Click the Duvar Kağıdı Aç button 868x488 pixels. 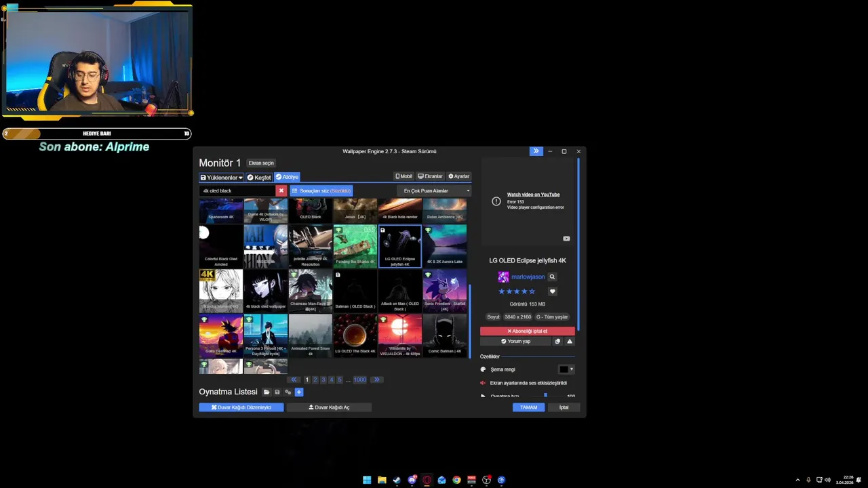pos(329,407)
